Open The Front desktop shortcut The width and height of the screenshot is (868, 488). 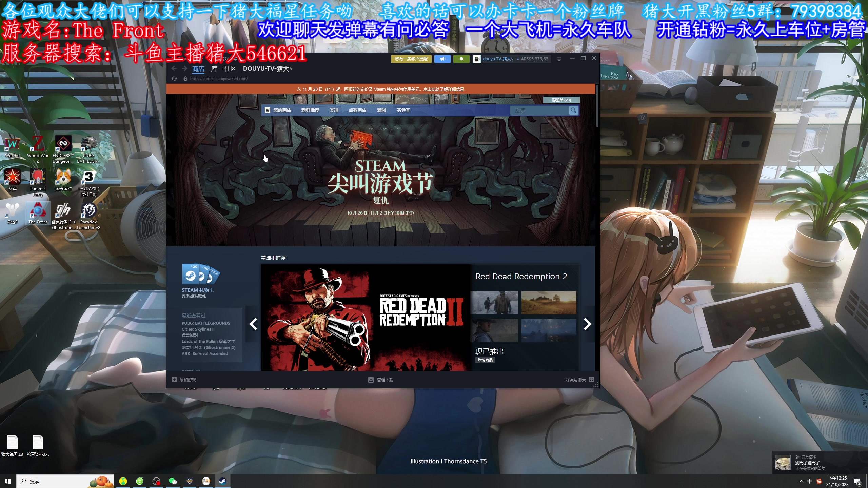[x=38, y=213]
